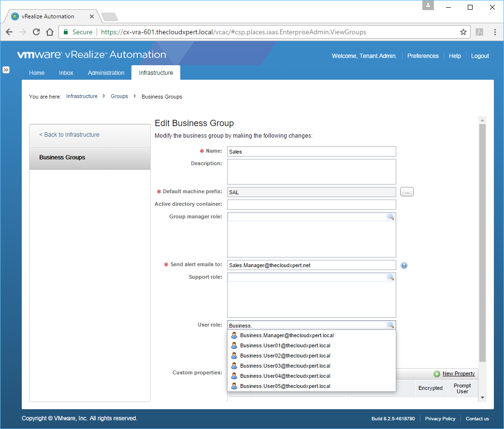The width and height of the screenshot is (504, 429).
Task: Click the help icon beside alert emails
Action: click(x=404, y=265)
